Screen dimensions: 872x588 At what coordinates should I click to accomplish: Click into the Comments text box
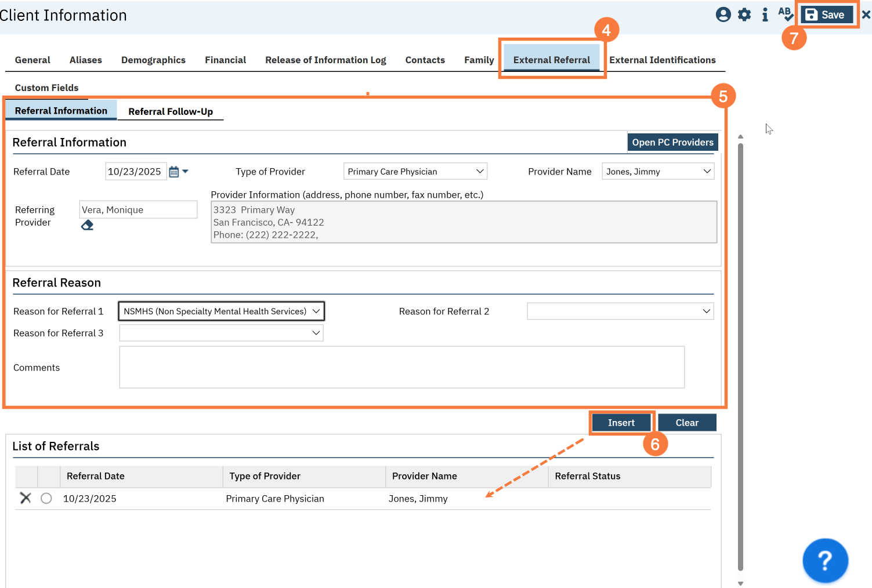[x=401, y=367]
